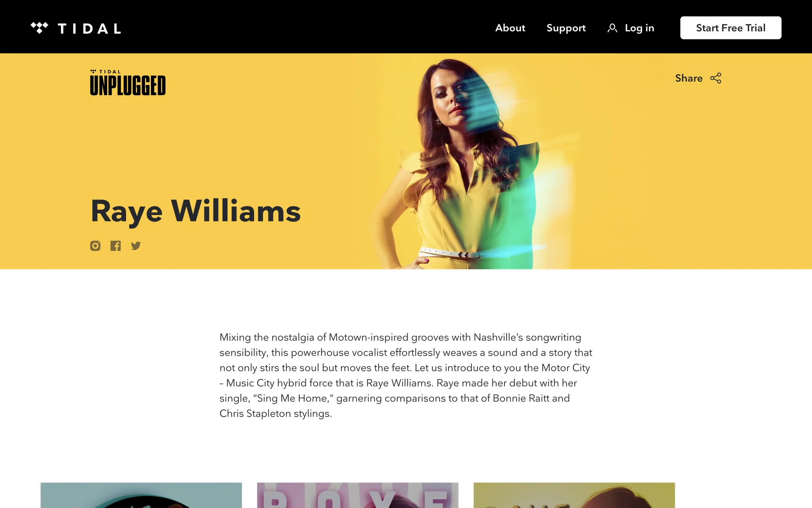Click the TIDAL diamond logo icon
Viewport: 812px width, 508px height.
click(x=39, y=28)
